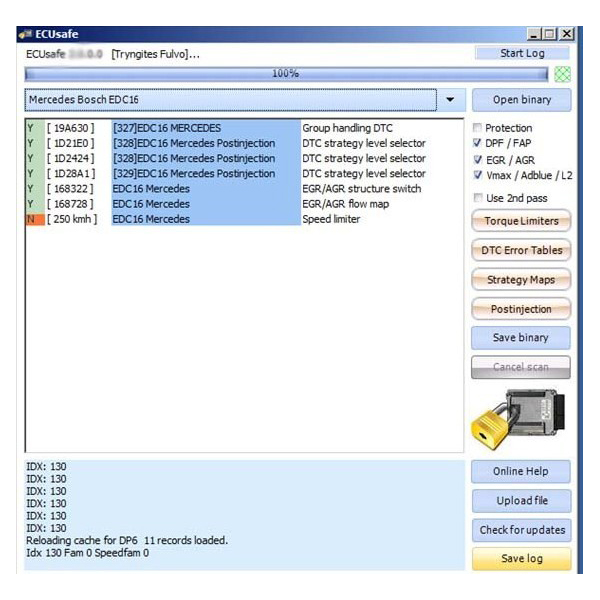Open the Mercedes Bosch EDC16 dropdown arrow
600x600 pixels.
tap(449, 100)
